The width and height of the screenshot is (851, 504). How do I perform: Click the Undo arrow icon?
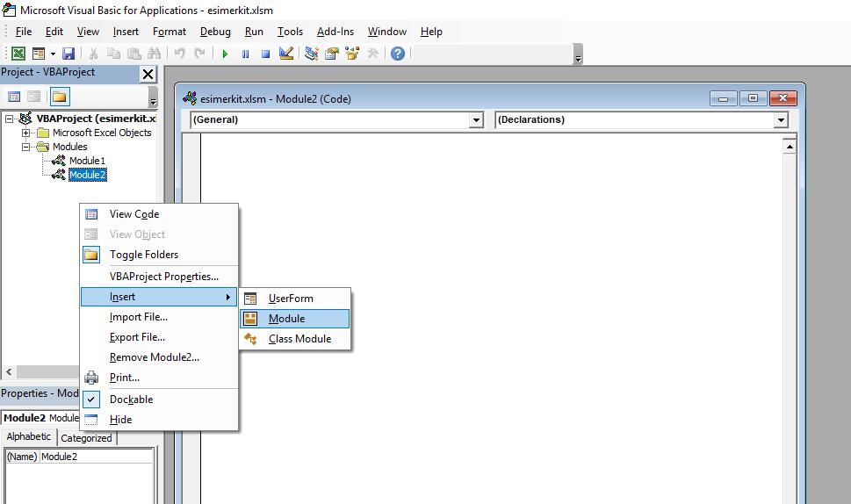coord(180,54)
